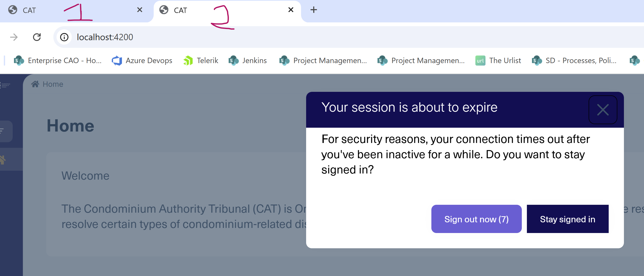Click the forward navigation arrow
644x276 pixels.
[x=14, y=37]
